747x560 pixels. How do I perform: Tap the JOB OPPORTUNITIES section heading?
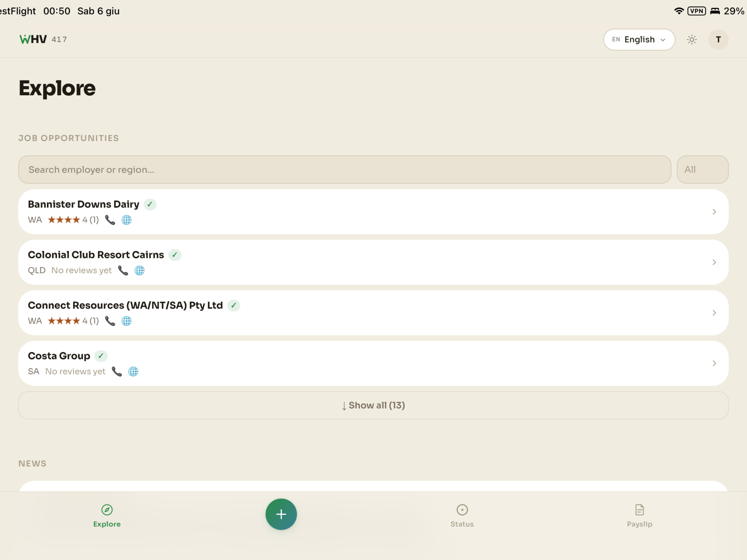click(x=69, y=138)
